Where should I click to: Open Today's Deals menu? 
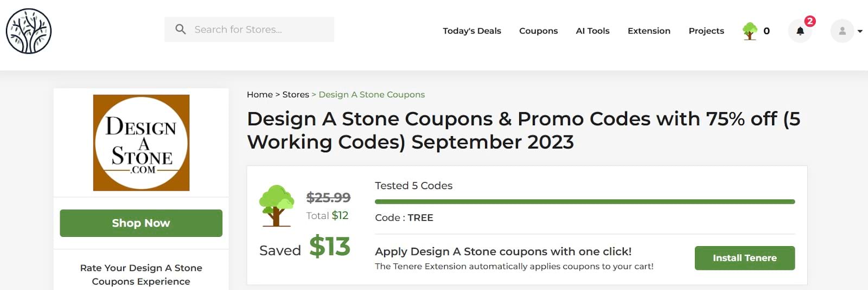pos(471,31)
